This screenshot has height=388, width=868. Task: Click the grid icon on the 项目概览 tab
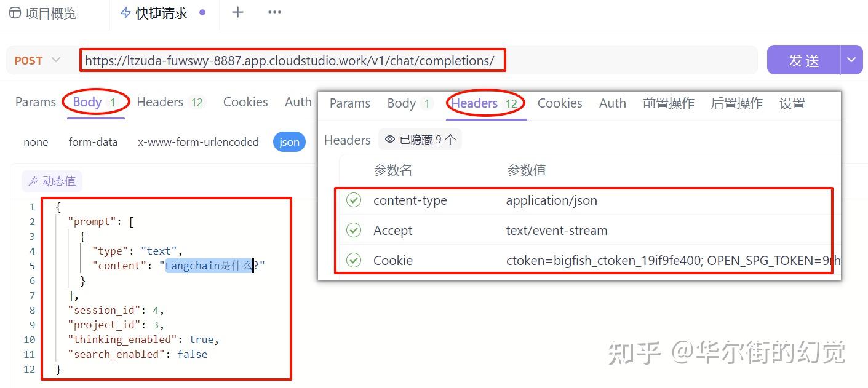click(x=14, y=12)
